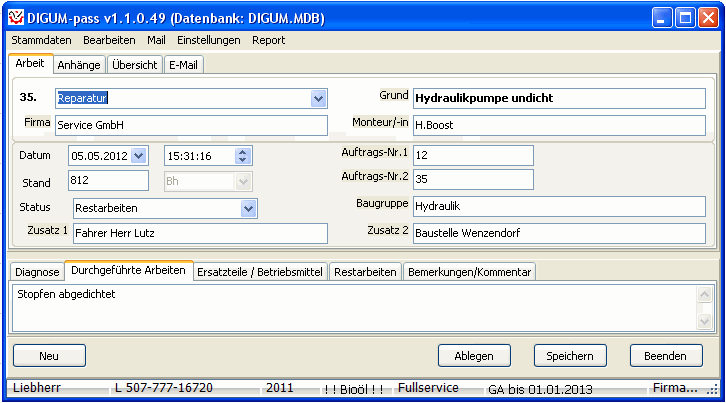Click L 507-777-16720 in the status bar
The height and width of the screenshot is (403, 726).
[x=164, y=388]
